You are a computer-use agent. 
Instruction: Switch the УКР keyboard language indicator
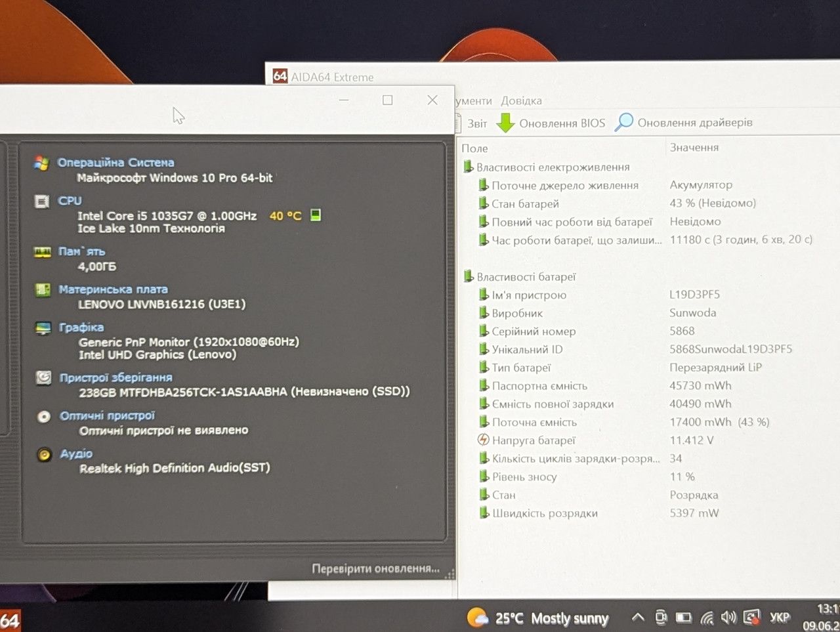point(779,618)
